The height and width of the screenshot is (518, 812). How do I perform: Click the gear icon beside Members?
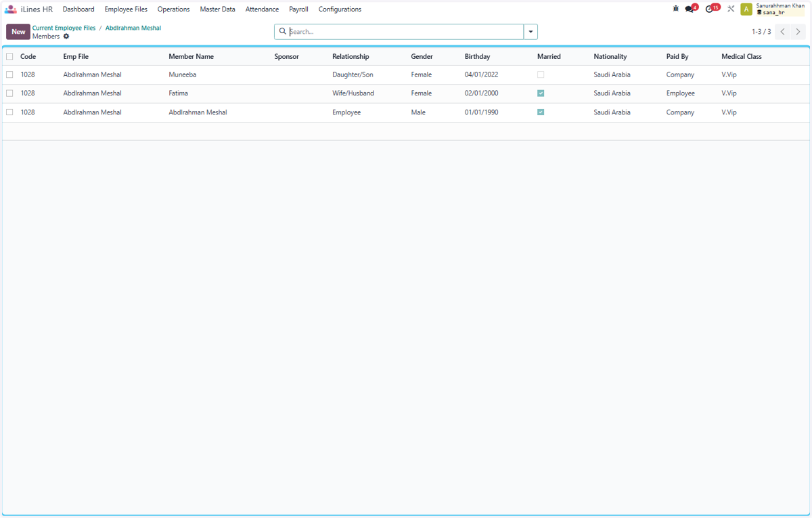[66, 37]
